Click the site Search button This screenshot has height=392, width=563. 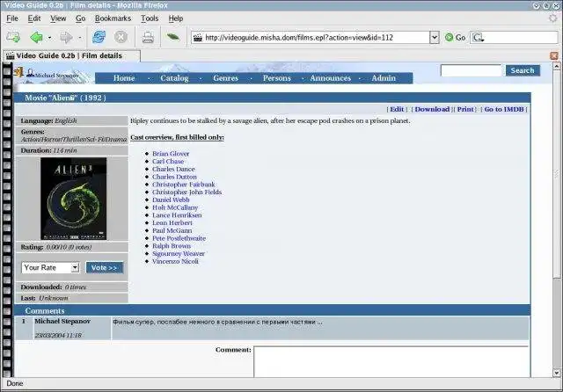523,70
